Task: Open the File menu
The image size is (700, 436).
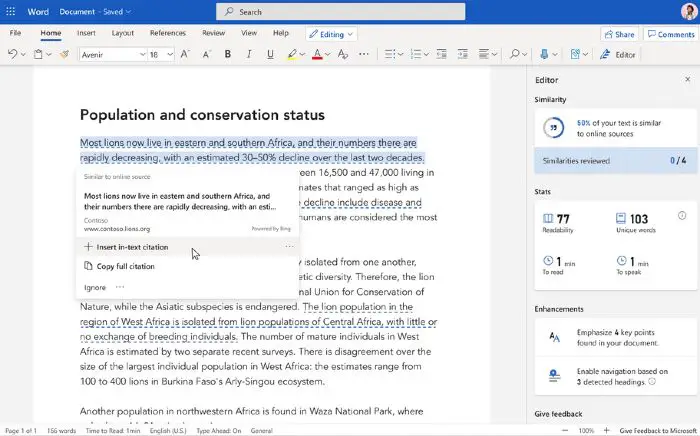Action: click(x=15, y=33)
